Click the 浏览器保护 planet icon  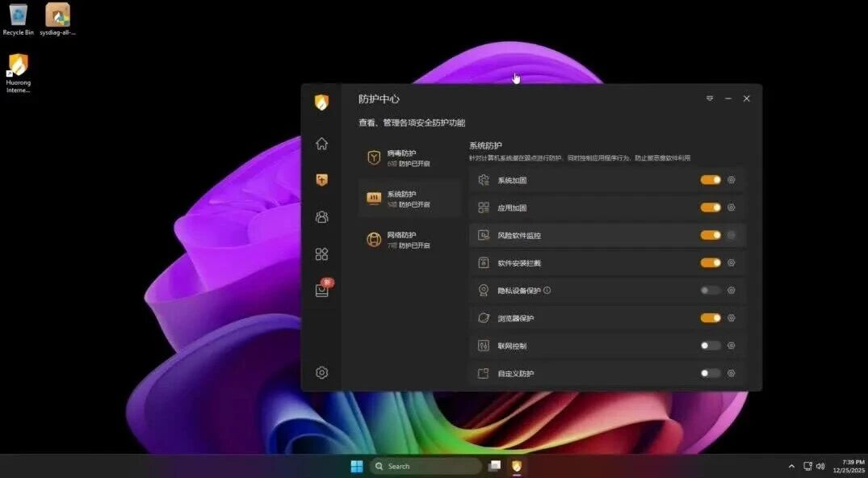pyautogui.click(x=484, y=318)
